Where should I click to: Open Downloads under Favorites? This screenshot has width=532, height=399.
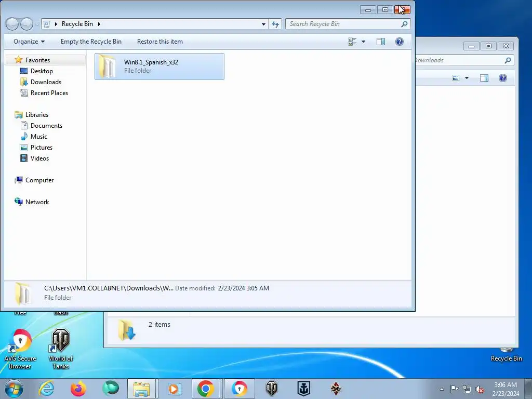[x=46, y=82]
